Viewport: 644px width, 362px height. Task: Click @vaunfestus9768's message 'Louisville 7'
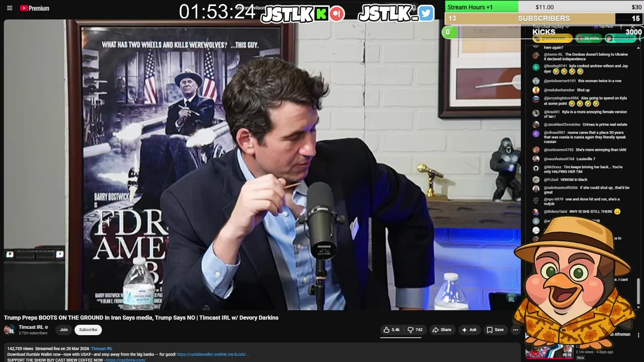pyautogui.click(x=586, y=159)
